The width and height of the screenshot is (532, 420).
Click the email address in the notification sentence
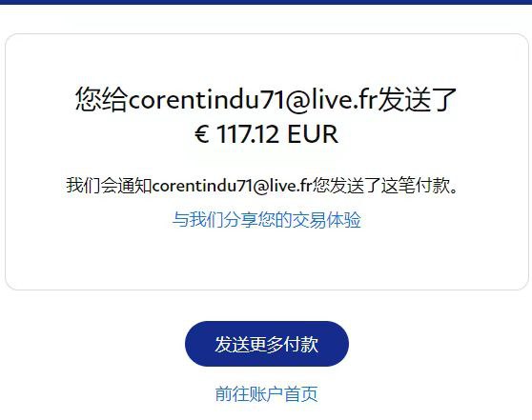pos(232,186)
